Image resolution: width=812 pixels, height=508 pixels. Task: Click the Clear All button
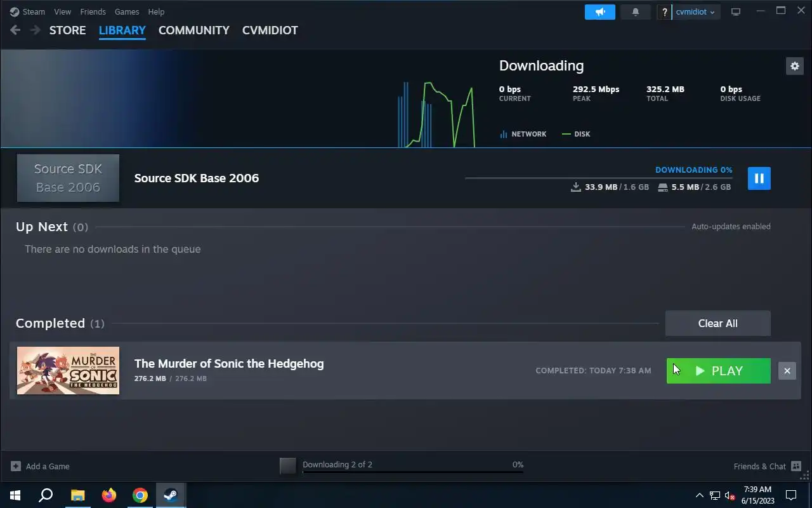point(718,323)
